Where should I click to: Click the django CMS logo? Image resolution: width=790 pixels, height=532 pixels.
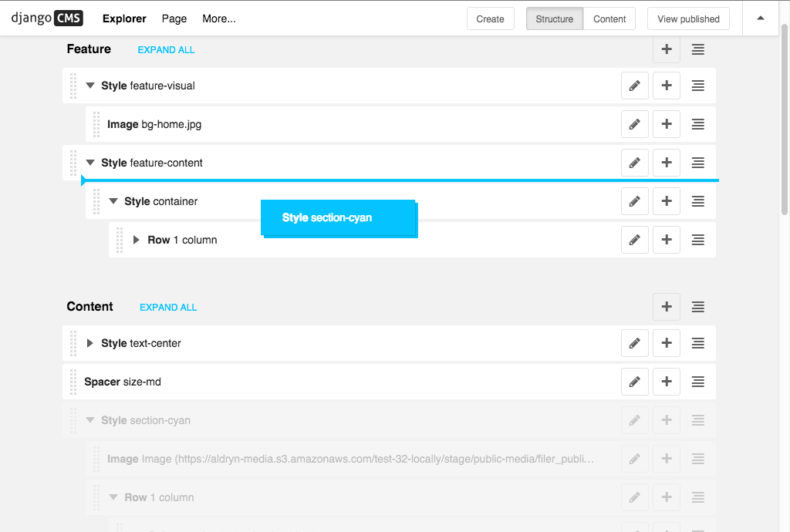(46, 18)
